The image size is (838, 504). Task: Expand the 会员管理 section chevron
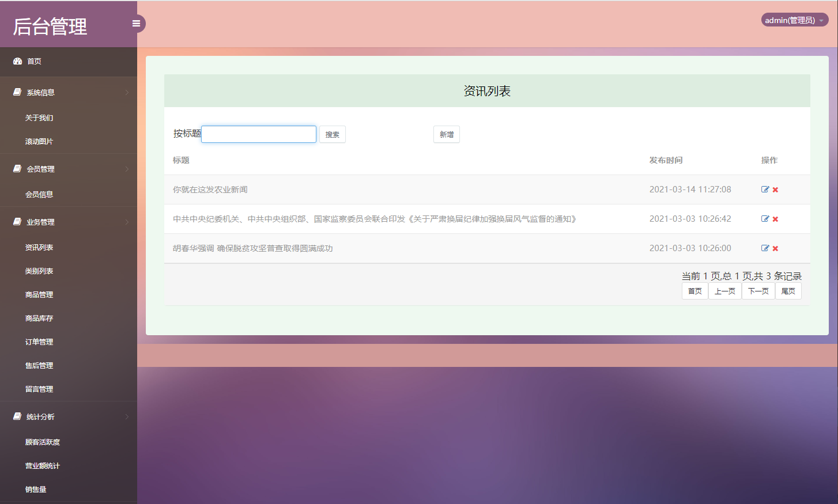coord(128,169)
